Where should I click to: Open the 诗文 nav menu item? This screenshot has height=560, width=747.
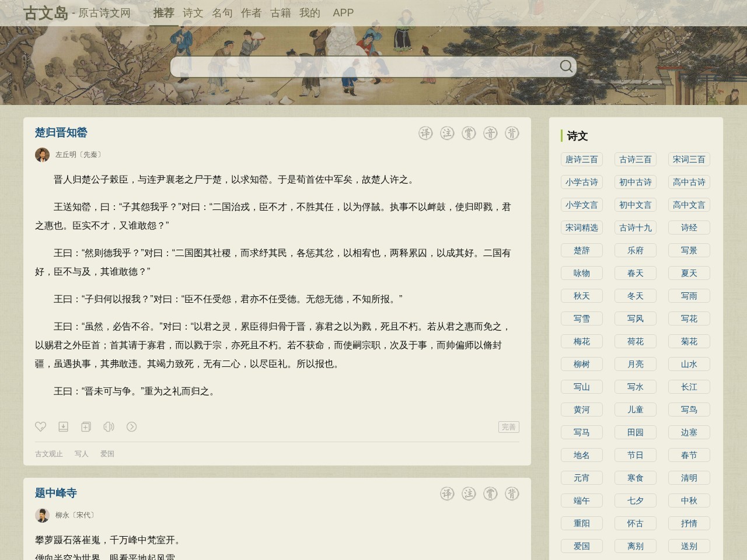pyautogui.click(x=193, y=13)
